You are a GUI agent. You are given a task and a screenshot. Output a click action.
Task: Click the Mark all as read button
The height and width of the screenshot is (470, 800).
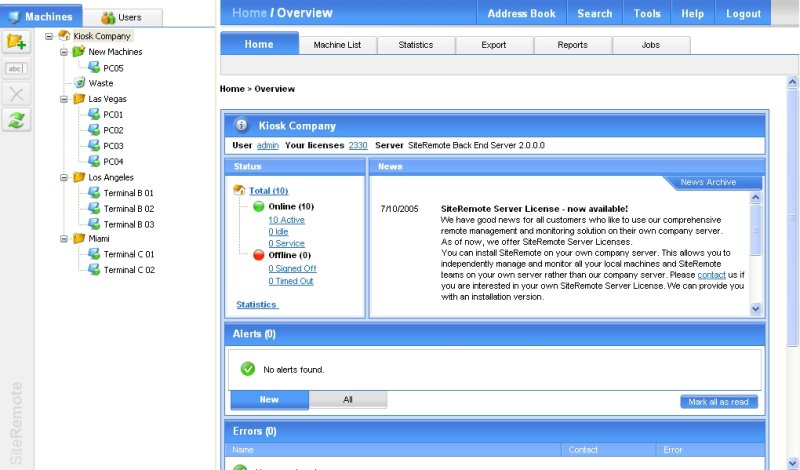pyautogui.click(x=718, y=402)
